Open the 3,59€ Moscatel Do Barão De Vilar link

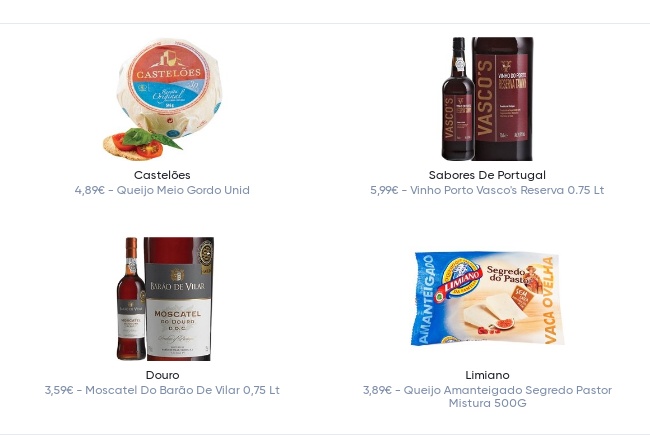162,390
